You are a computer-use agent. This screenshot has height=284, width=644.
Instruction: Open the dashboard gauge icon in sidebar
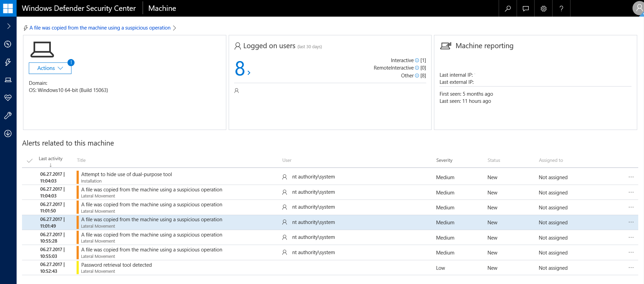pos(8,44)
